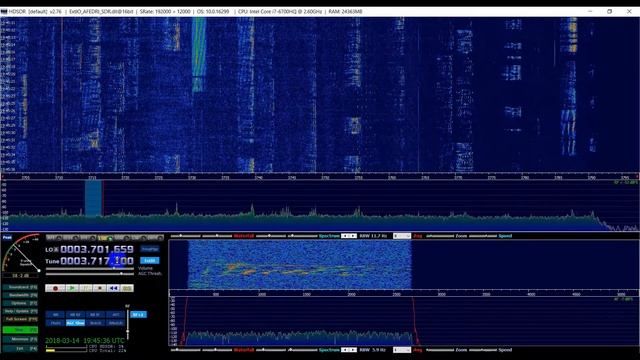Screen dimensions: 640x360
Task: Toggle the Mute button
Action: [x=55, y=323]
